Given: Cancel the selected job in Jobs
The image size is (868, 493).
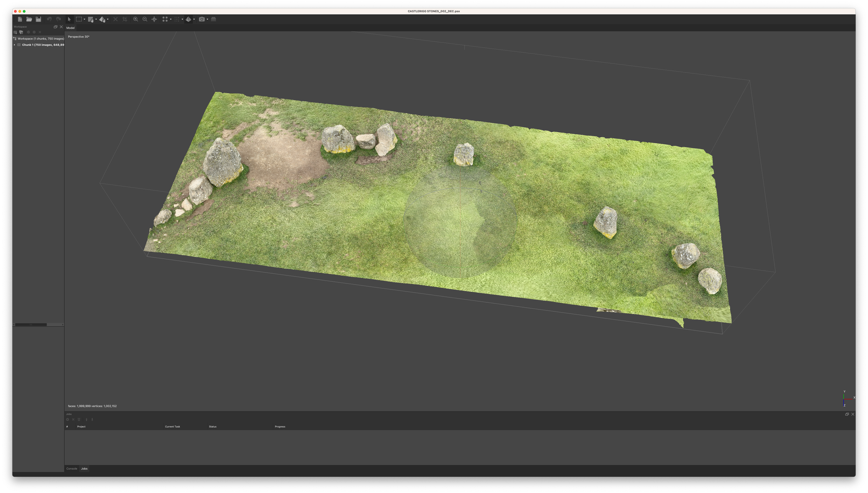Looking at the screenshot, I should tap(73, 420).
